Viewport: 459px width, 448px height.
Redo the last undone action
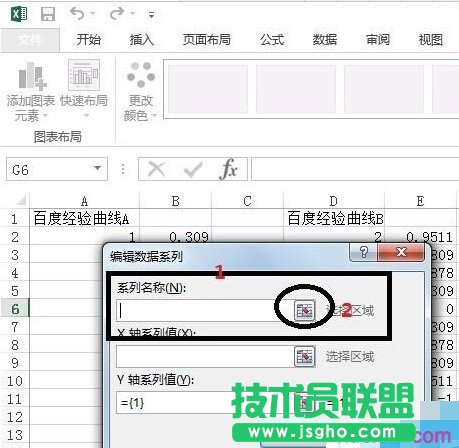tap(117, 14)
